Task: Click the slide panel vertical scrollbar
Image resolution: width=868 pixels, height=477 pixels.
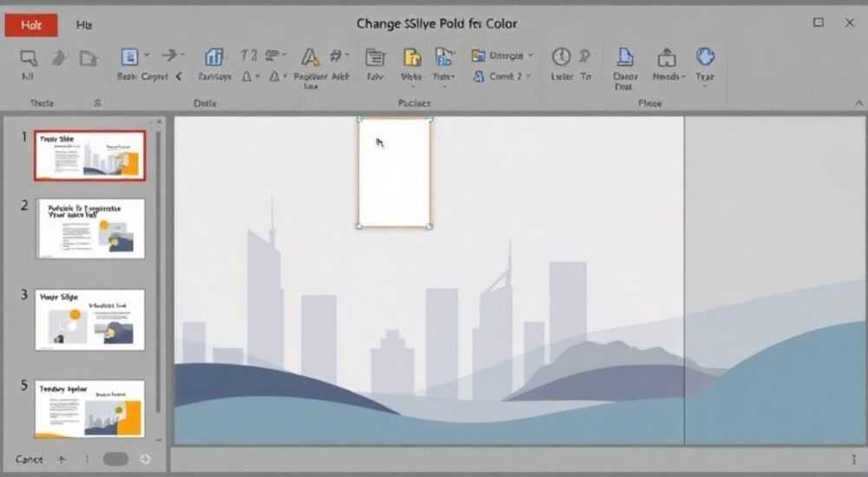Action: [159, 271]
